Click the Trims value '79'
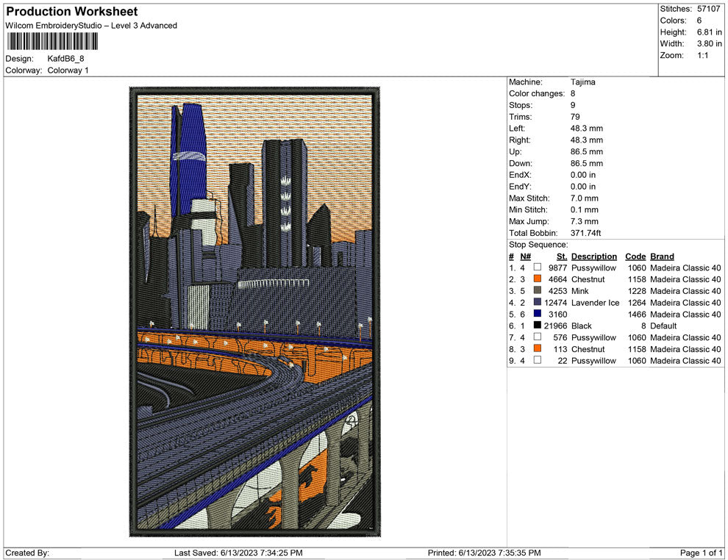The width and height of the screenshot is (728, 560). (x=575, y=116)
